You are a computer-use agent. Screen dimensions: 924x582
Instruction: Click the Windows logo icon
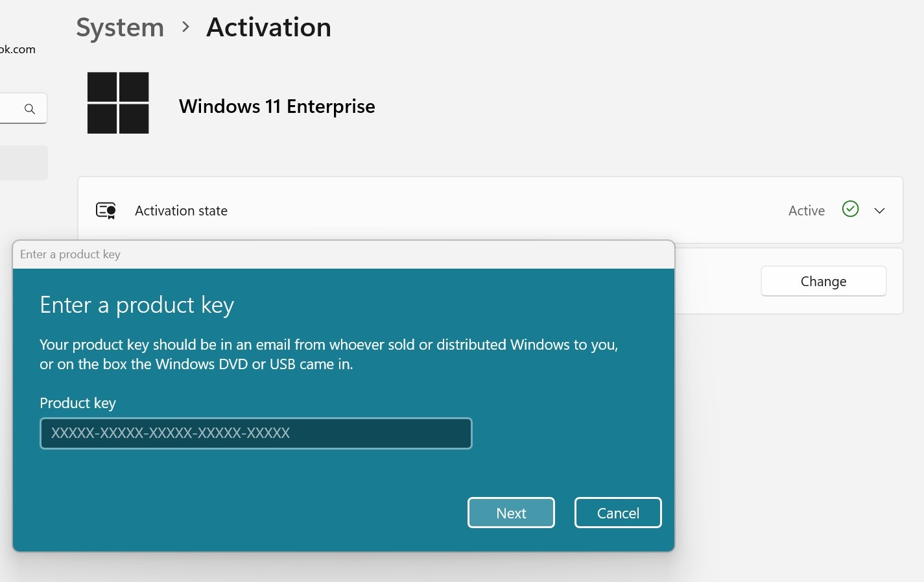click(118, 103)
